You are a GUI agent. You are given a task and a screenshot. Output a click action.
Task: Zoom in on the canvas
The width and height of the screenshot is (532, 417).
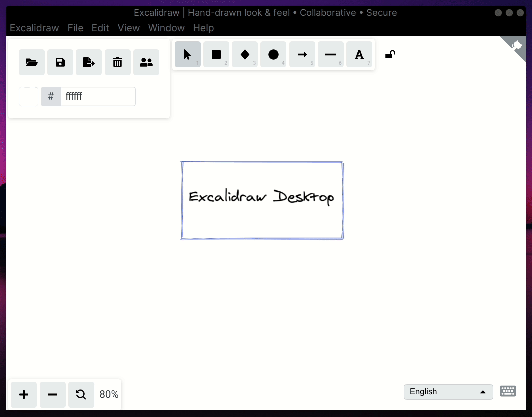[x=24, y=395]
